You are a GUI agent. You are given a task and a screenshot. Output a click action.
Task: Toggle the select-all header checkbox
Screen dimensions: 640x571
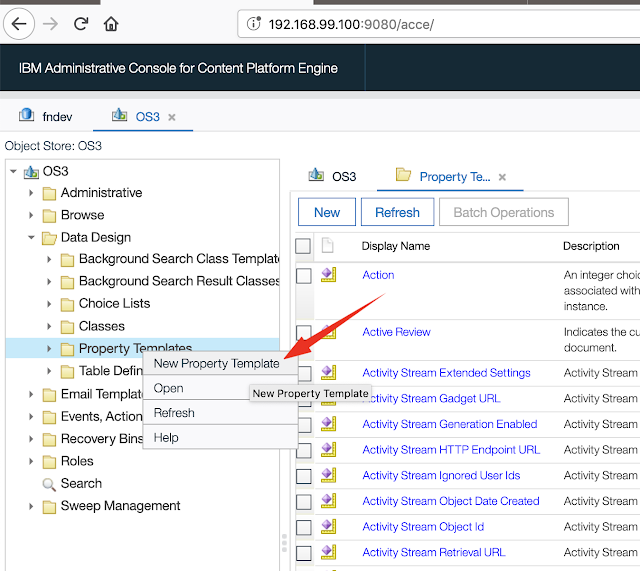[x=303, y=246]
